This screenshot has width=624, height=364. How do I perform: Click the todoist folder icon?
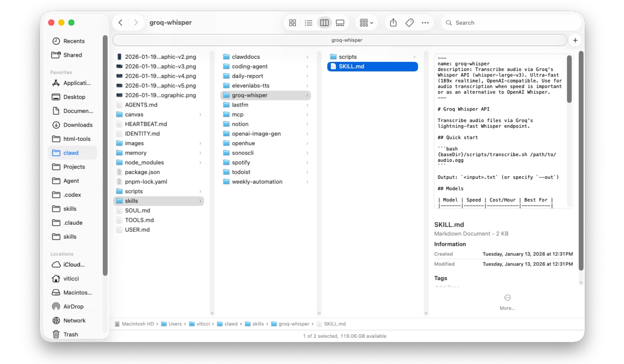[x=226, y=172]
